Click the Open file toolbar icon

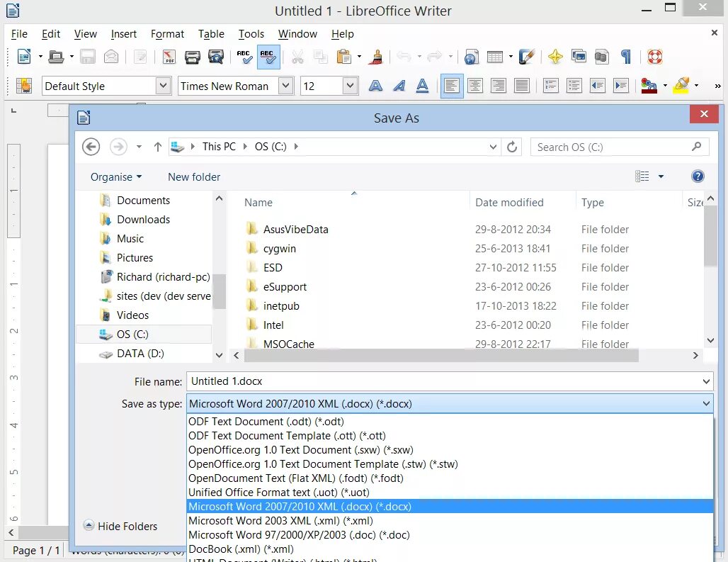56,57
